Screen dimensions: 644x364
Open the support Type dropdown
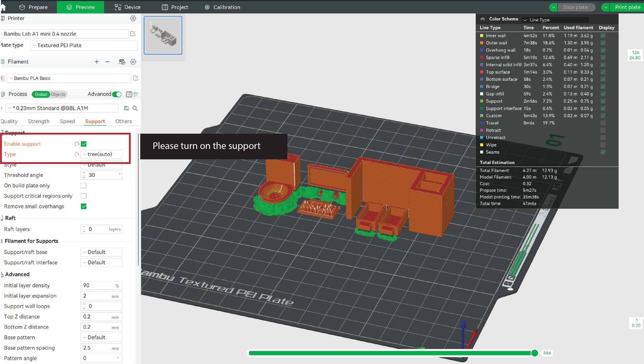click(x=101, y=154)
